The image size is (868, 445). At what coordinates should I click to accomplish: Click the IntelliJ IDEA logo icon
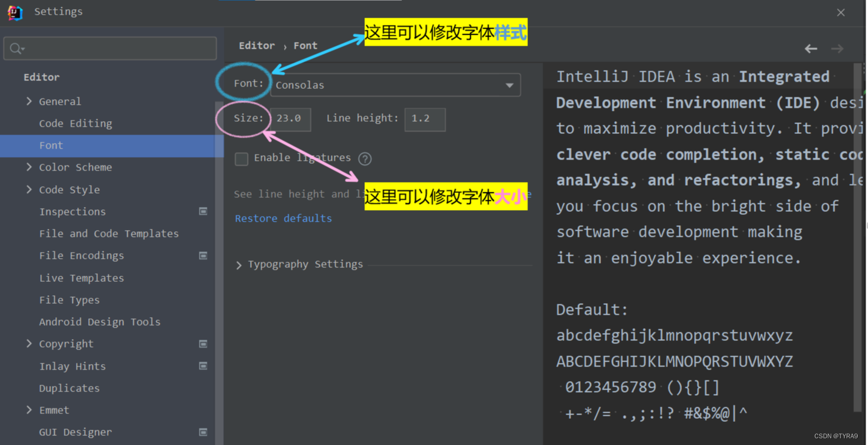point(15,12)
